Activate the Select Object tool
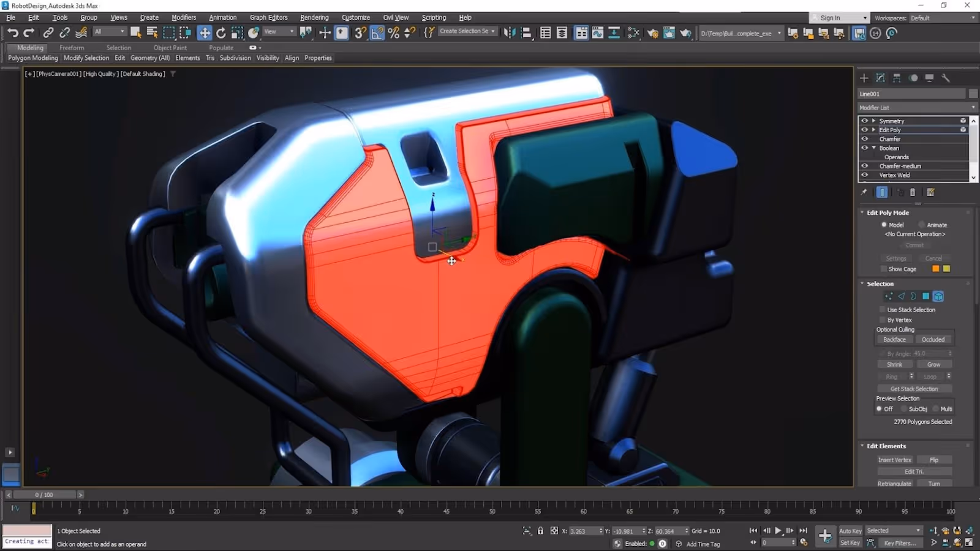Viewport: 980px width, 551px height. pos(136,32)
